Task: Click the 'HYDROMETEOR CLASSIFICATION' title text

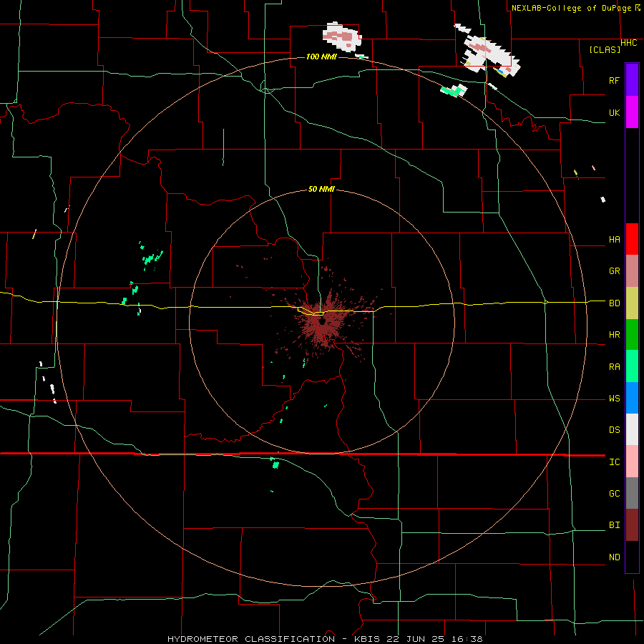Action: [251, 639]
